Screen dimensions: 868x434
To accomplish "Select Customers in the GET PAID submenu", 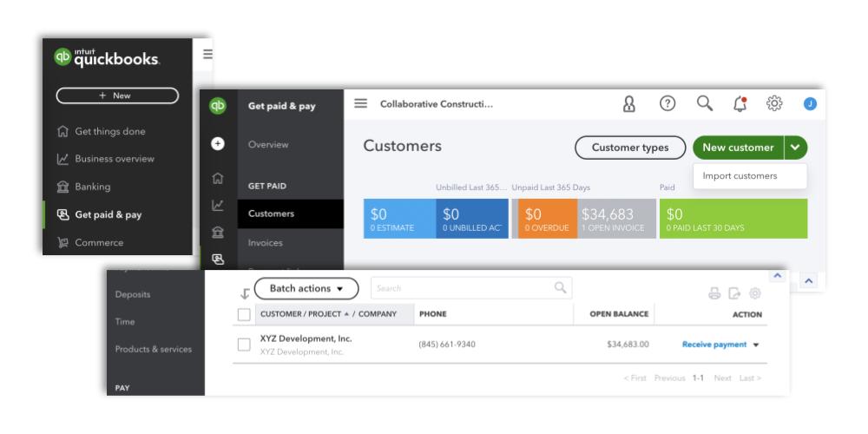I will (291, 214).
